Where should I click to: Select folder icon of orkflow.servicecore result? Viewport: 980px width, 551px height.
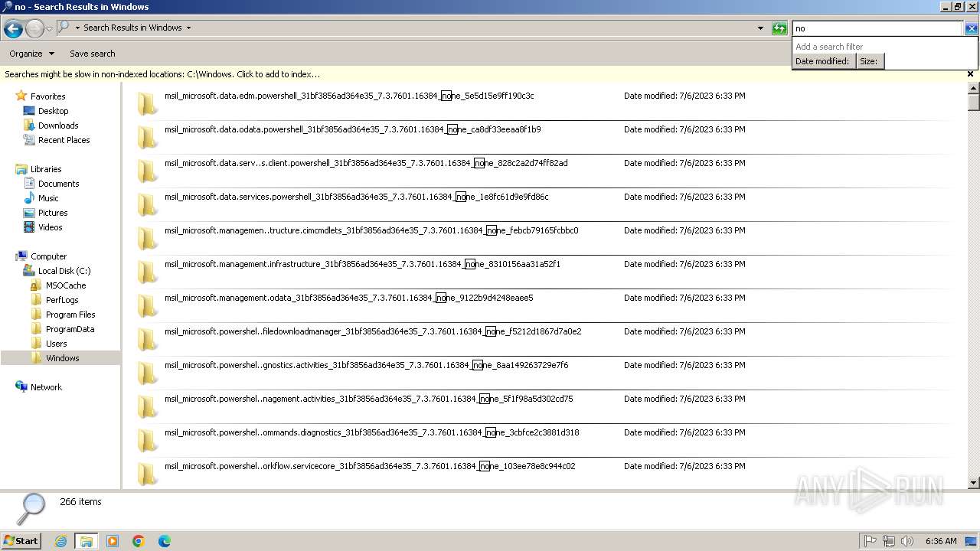point(147,474)
